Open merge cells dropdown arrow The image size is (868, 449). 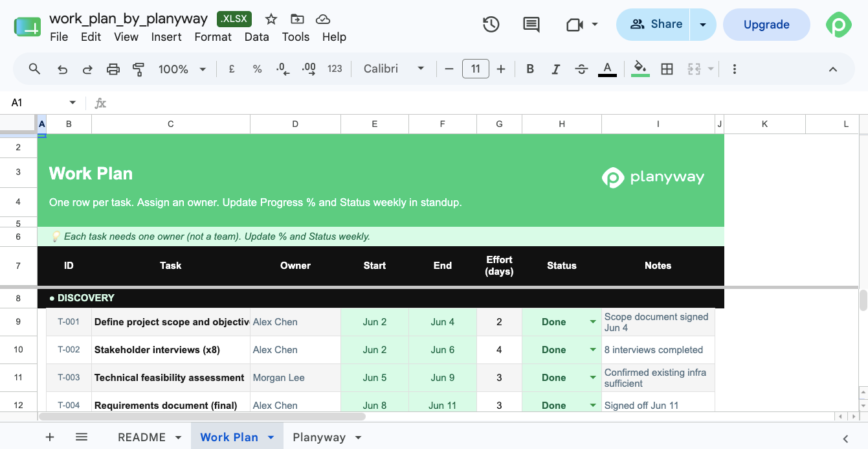pos(711,69)
